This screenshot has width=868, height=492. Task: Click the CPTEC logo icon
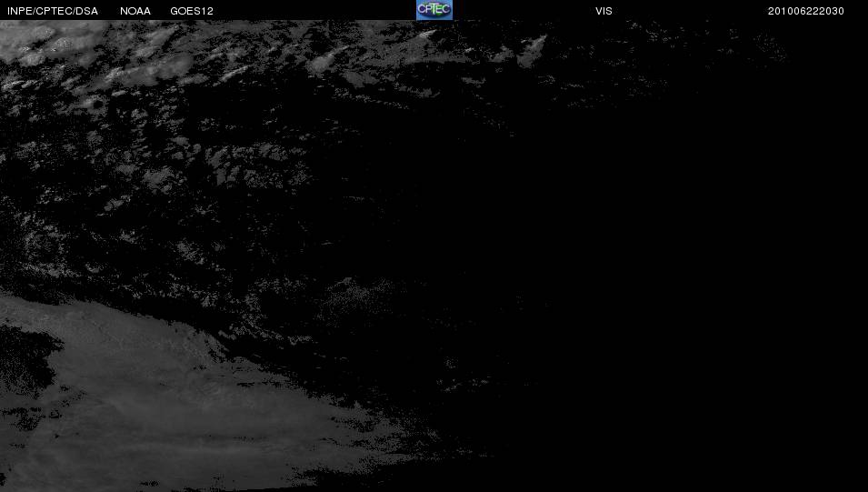(434, 10)
